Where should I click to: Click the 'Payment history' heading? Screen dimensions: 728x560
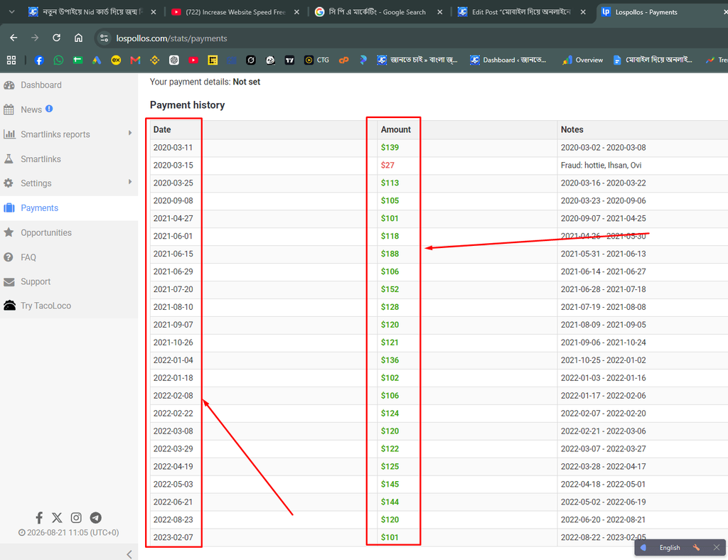click(187, 105)
